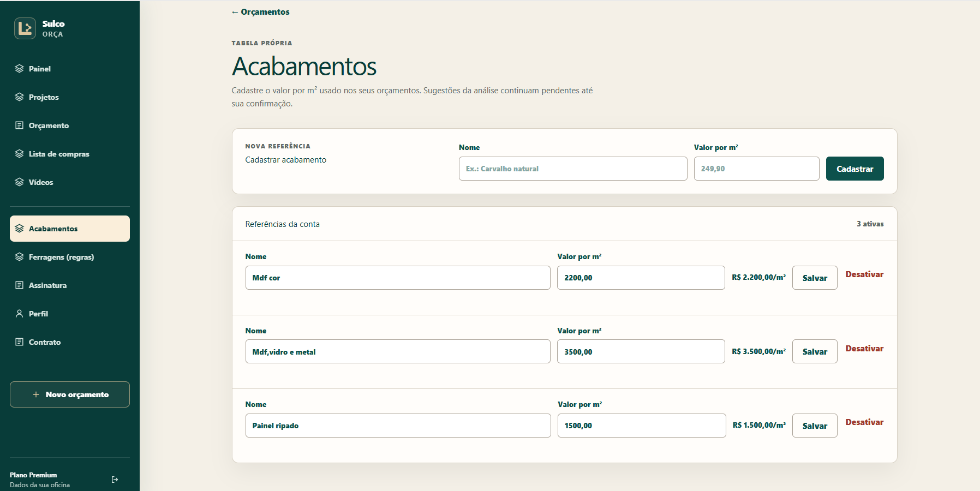
Task: Click the Novo orçamento button label
Action: coord(77,394)
